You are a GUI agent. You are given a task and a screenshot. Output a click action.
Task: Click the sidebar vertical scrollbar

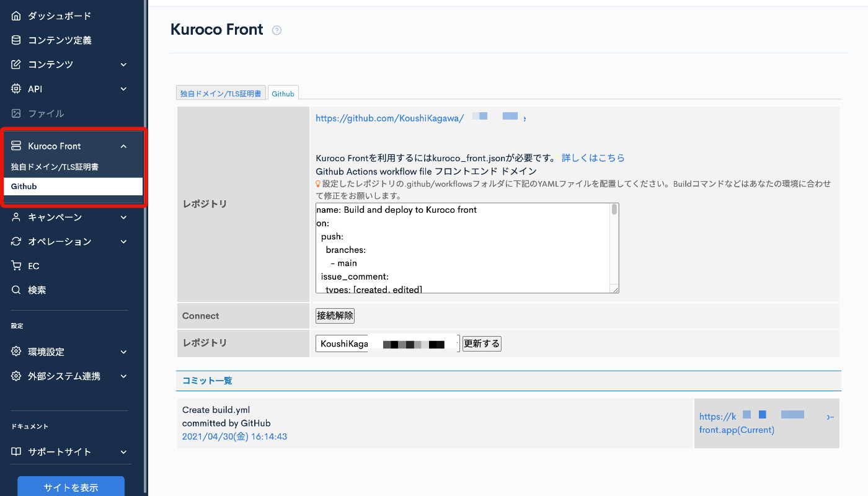click(145, 248)
